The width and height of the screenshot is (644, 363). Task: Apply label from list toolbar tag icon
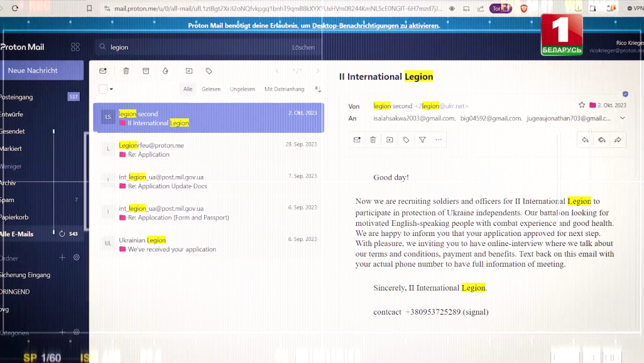coord(209,70)
